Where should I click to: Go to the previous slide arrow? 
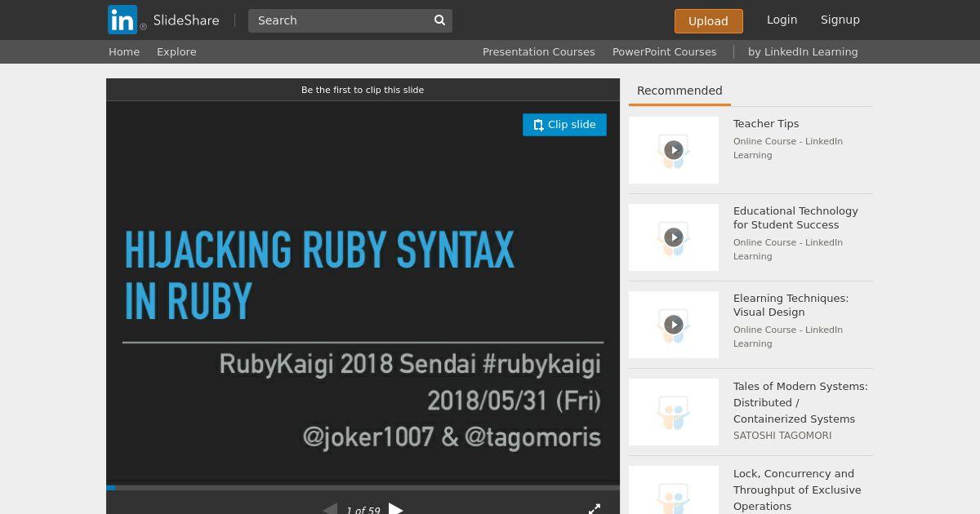(x=330, y=509)
